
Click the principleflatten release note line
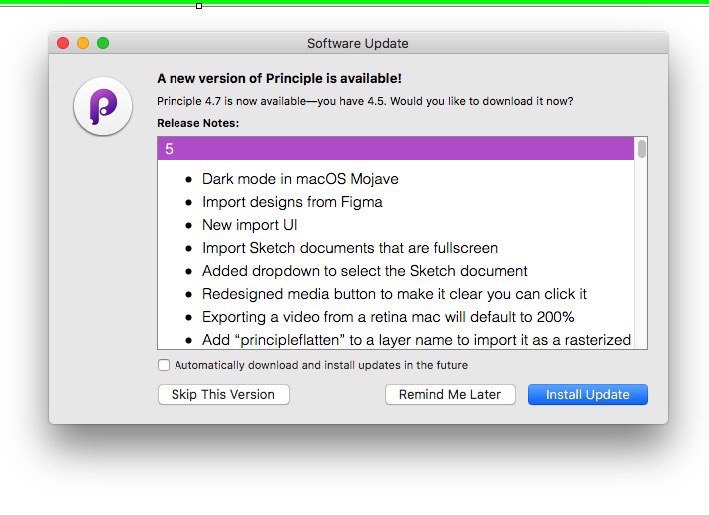pos(416,340)
